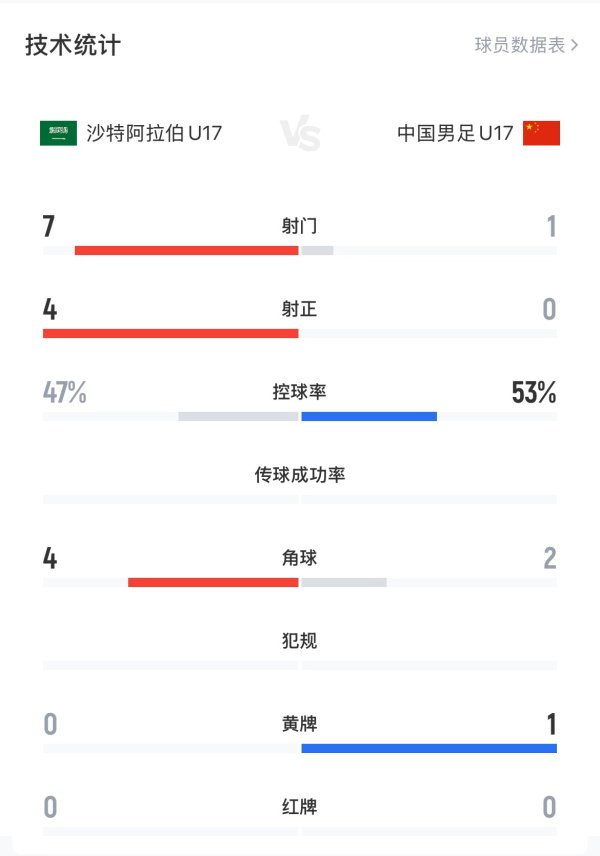Click China's 1 yellow card number

550,724
